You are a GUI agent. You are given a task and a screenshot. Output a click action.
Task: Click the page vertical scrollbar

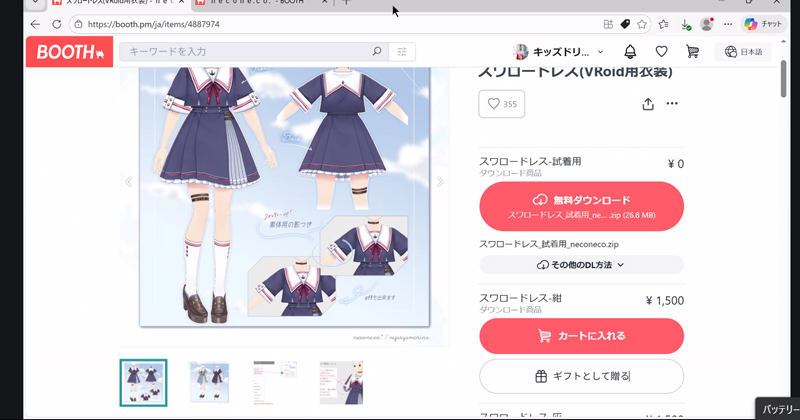784,79
